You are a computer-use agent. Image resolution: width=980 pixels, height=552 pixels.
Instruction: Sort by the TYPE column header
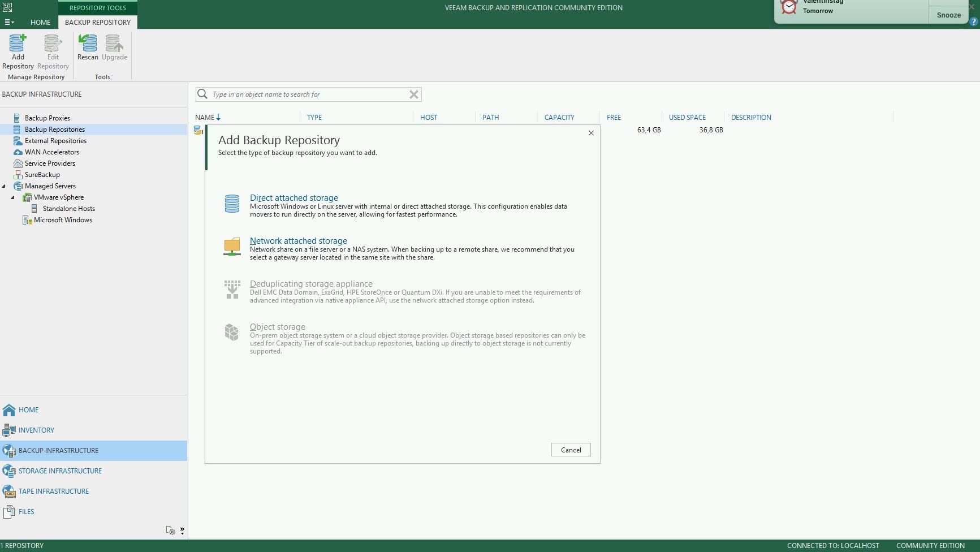click(314, 117)
